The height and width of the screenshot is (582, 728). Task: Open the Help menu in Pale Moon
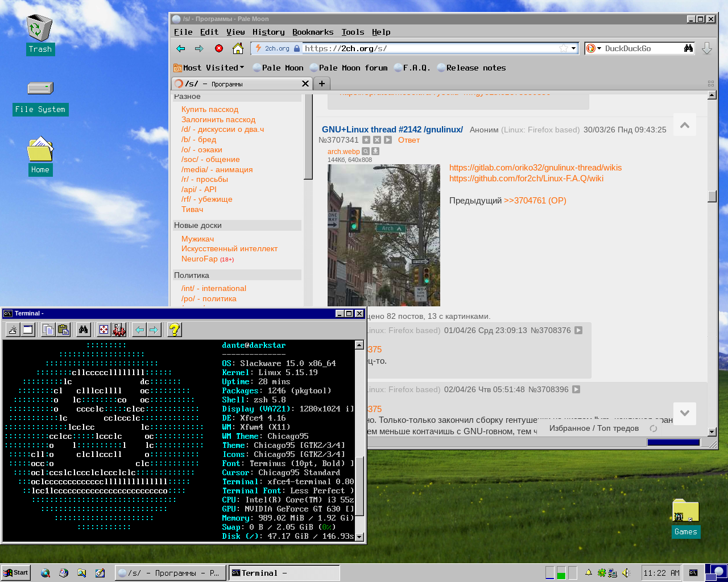[381, 32]
